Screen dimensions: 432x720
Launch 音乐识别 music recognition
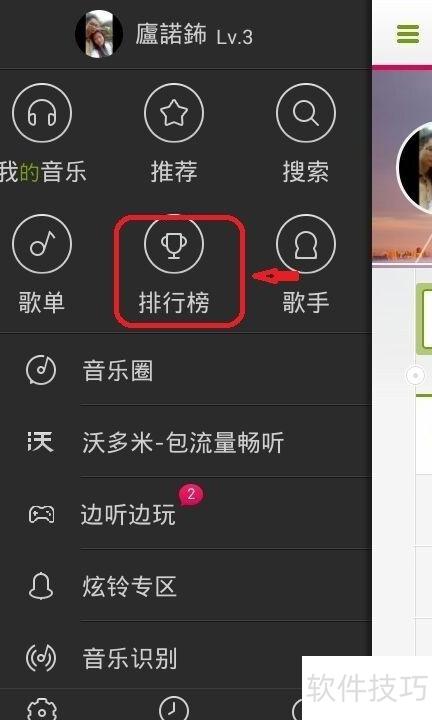click(186, 658)
